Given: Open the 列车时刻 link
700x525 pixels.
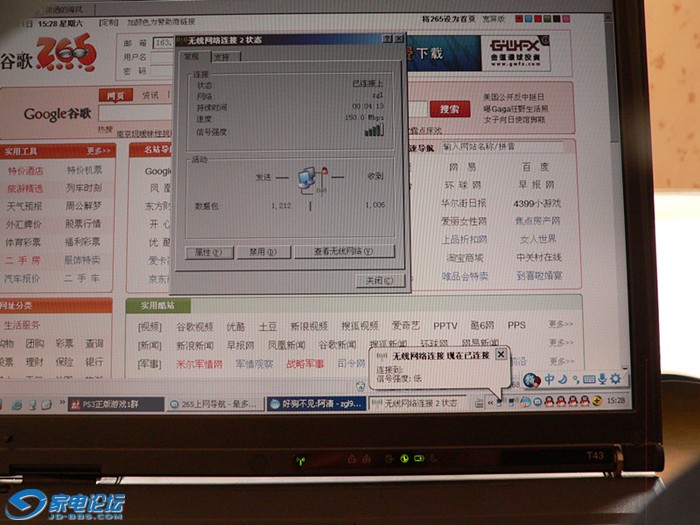Looking at the screenshot, I should (x=83, y=188).
